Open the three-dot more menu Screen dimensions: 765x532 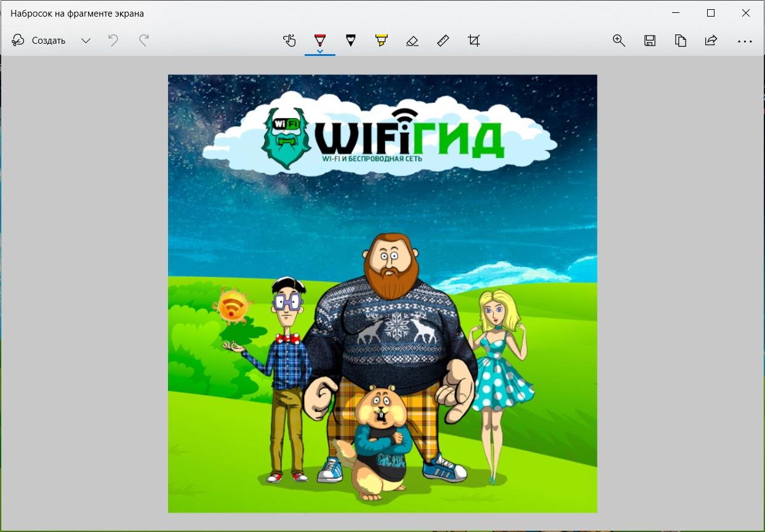tap(745, 41)
